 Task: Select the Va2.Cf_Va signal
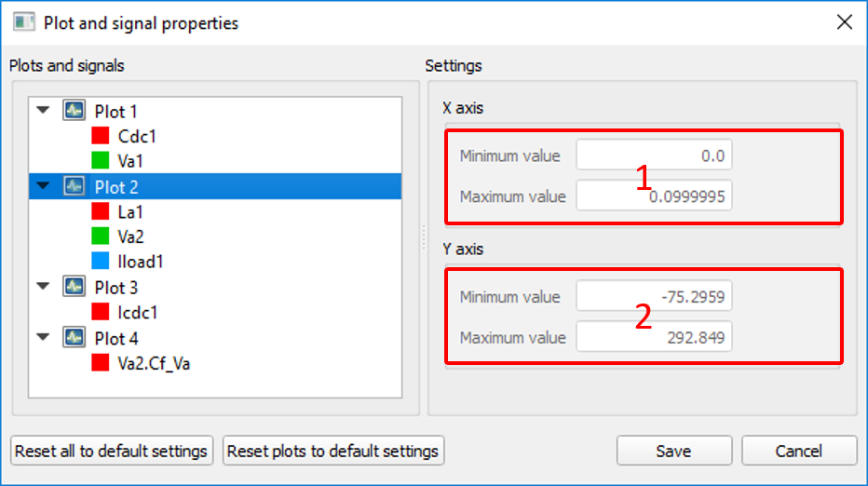pos(154,364)
